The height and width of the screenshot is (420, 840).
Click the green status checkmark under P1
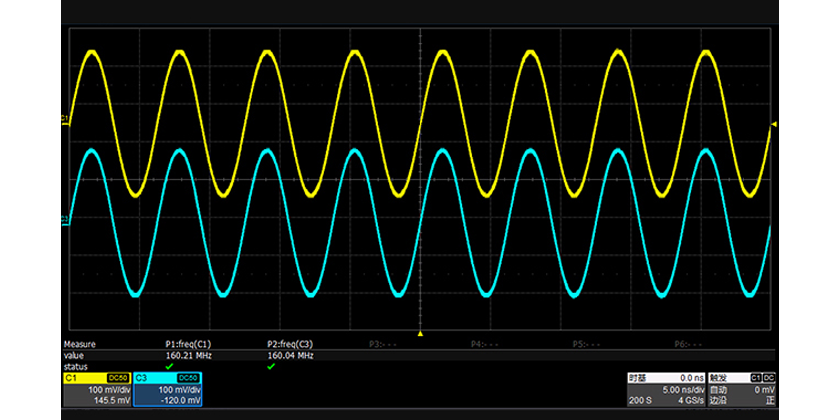(169, 366)
